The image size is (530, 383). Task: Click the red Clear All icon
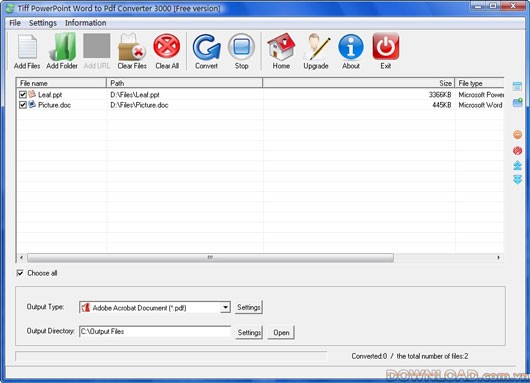[167, 46]
